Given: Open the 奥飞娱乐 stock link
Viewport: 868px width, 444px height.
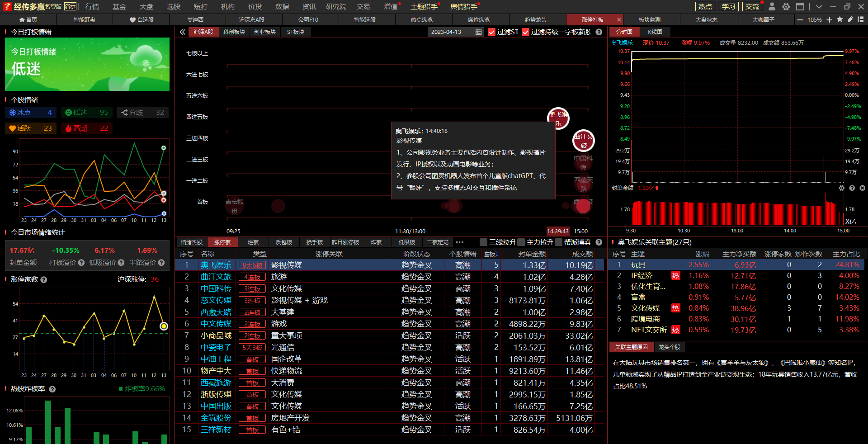Looking at the screenshot, I should point(216,265).
